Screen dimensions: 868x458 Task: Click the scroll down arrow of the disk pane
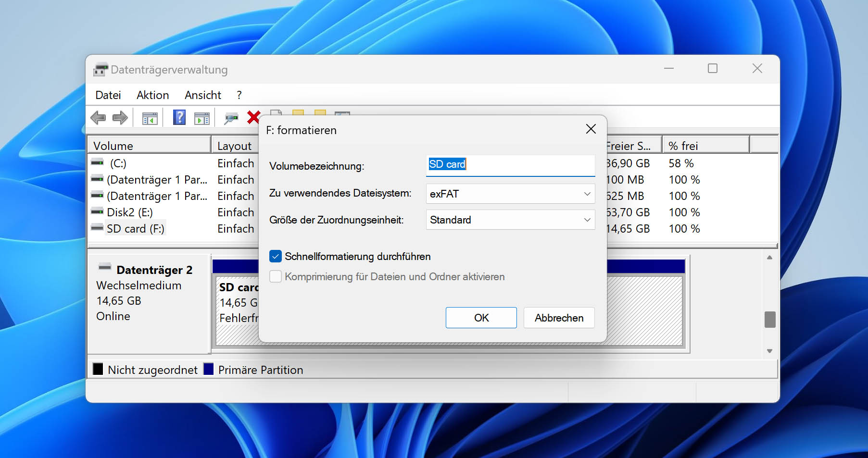(x=769, y=351)
